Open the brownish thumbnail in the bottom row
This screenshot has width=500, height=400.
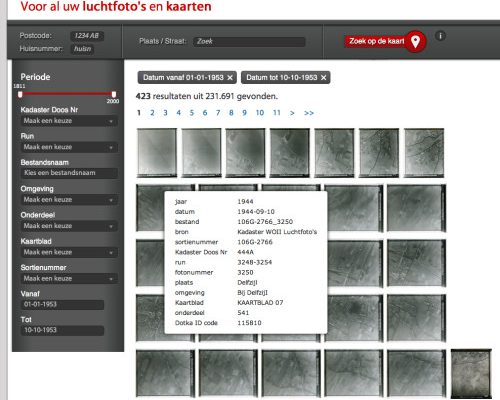(x=471, y=374)
